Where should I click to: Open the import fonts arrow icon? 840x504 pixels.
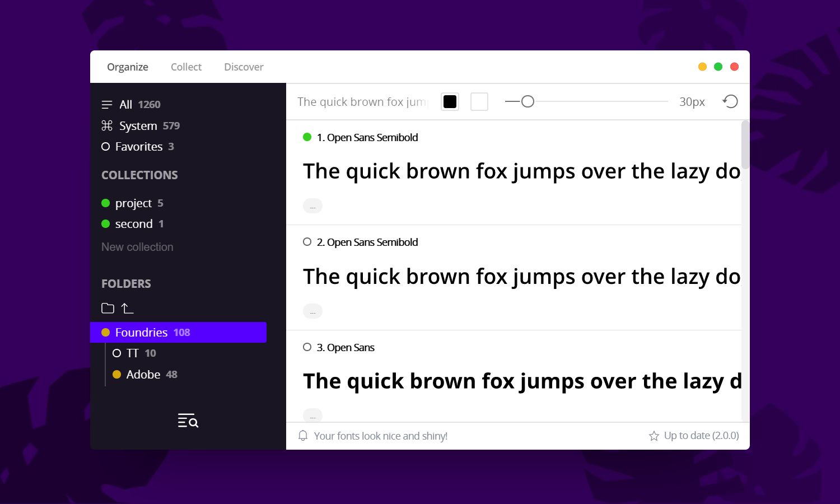[x=127, y=307]
